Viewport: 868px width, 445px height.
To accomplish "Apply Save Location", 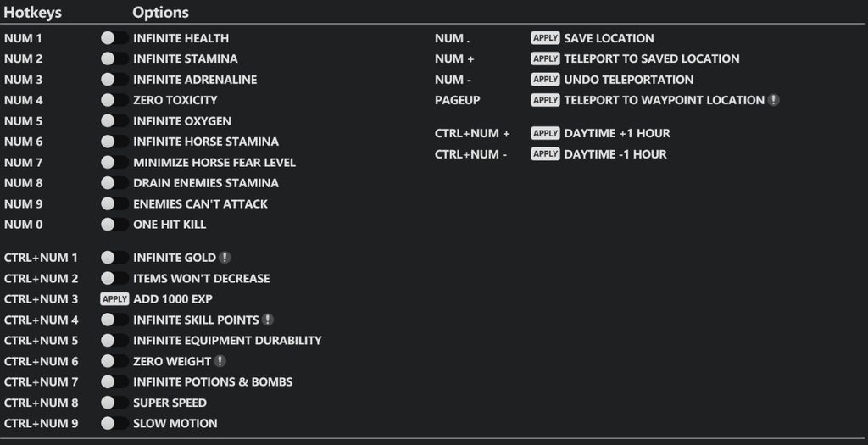I will pyautogui.click(x=545, y=38).
